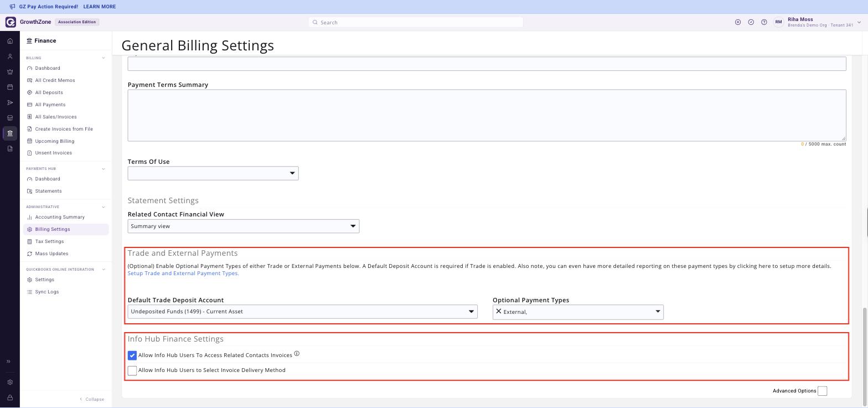Collapse the Administrative sidebar section
Viewport: 868px width, 408px height.
coord(104,207)
